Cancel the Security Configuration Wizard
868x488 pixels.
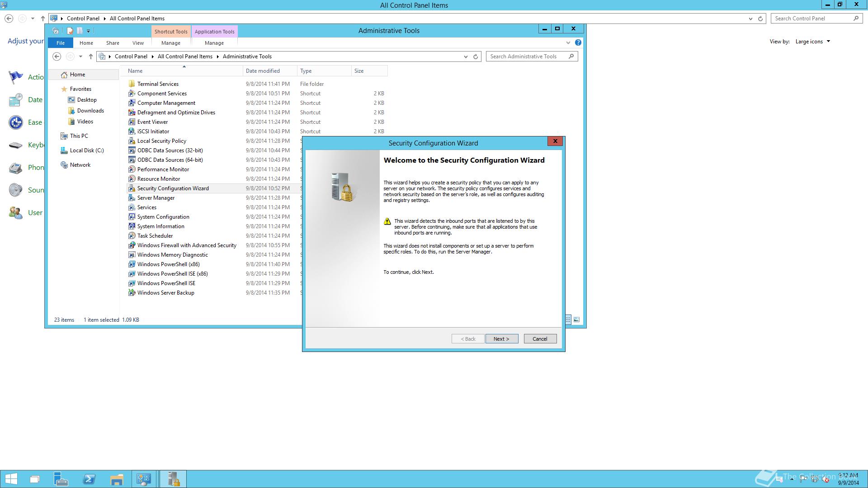click(x=540, y=339)
